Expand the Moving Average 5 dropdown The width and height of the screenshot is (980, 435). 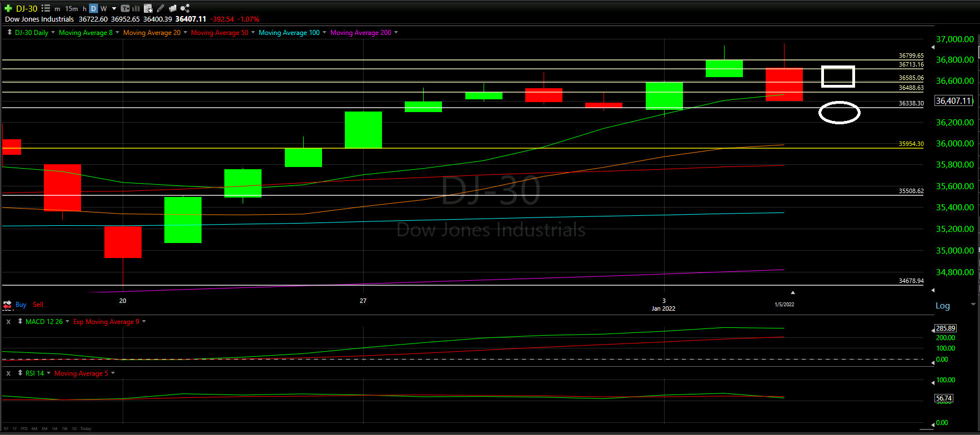point(113,373)
